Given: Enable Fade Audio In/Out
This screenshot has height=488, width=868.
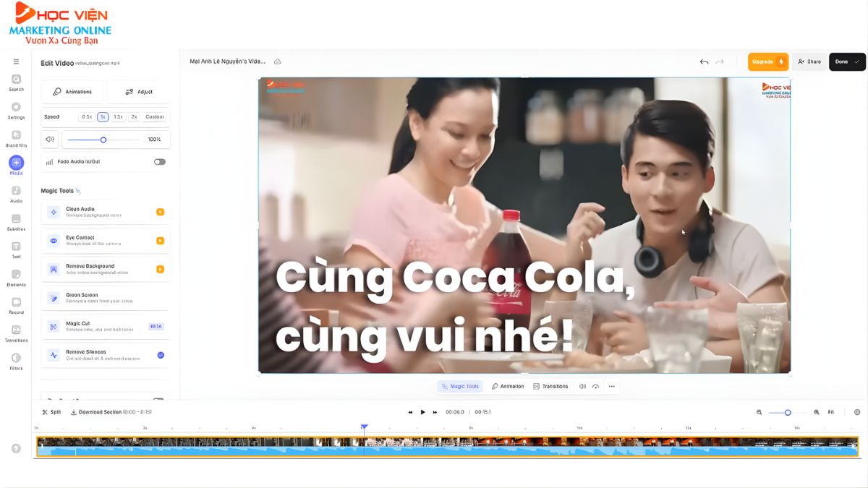Looking at the screenshot, I should point(159,161).
